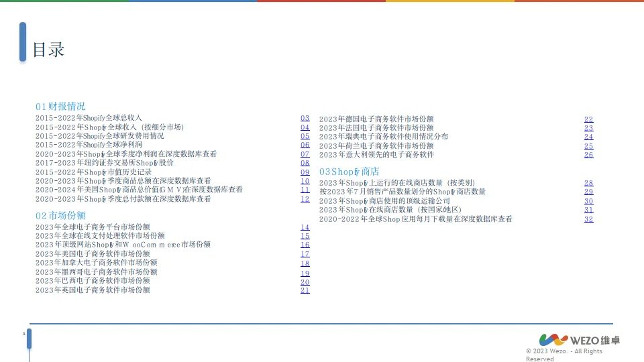
Task: Select the 2017-2023年纽约证券交易所 entry
Action: point(105,163)
